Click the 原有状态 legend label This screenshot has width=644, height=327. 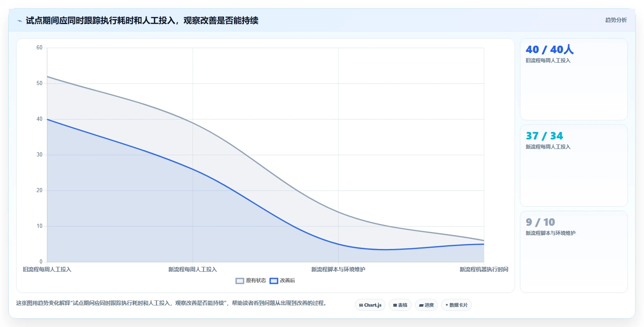tap(256, 281)
